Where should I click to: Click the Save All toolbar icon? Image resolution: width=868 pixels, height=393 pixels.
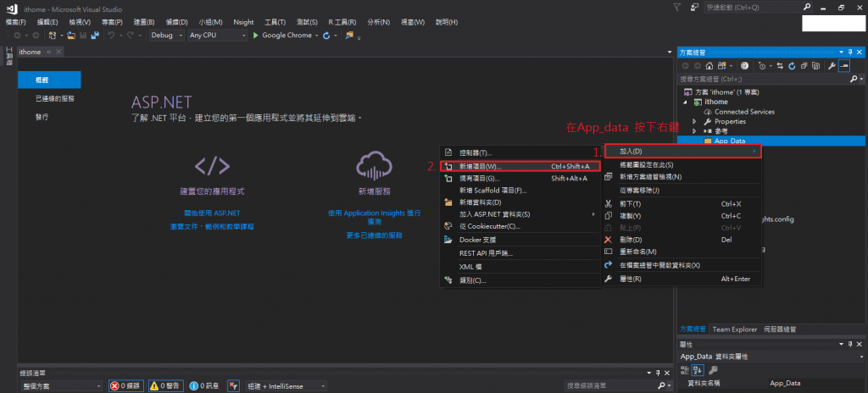tap(94, 36)
